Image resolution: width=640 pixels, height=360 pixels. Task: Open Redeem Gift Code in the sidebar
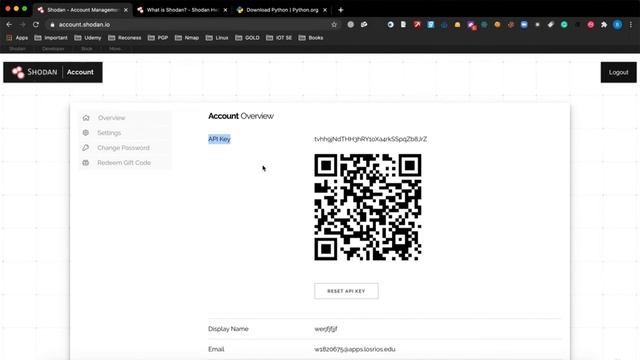(125, 162)
